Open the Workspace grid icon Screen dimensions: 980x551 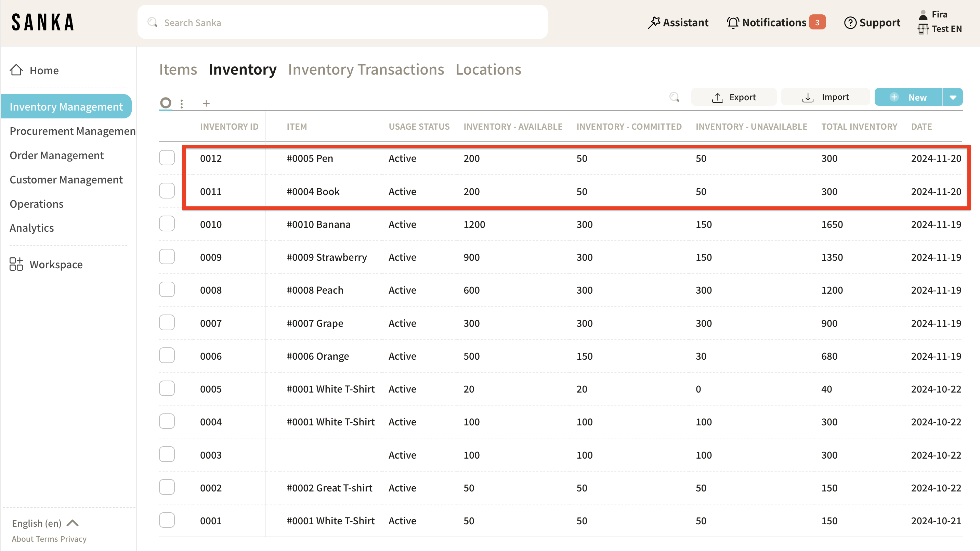point(16,264)
